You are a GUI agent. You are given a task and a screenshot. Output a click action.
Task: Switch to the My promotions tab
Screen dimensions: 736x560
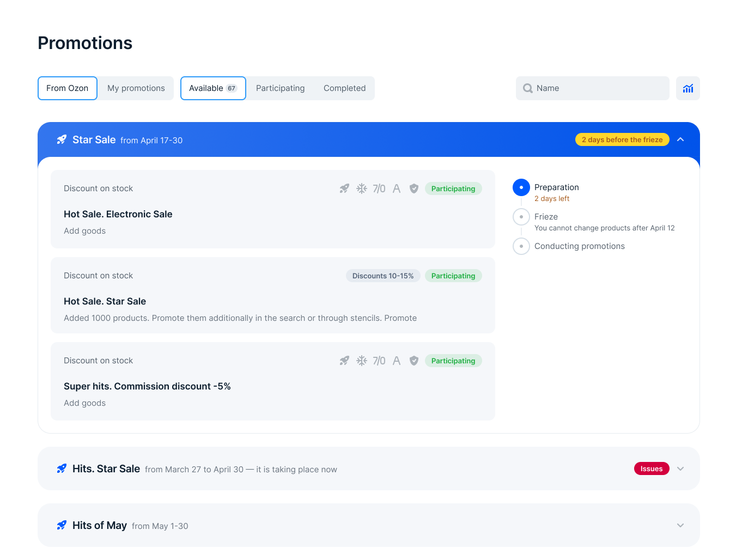click(136, 88)
